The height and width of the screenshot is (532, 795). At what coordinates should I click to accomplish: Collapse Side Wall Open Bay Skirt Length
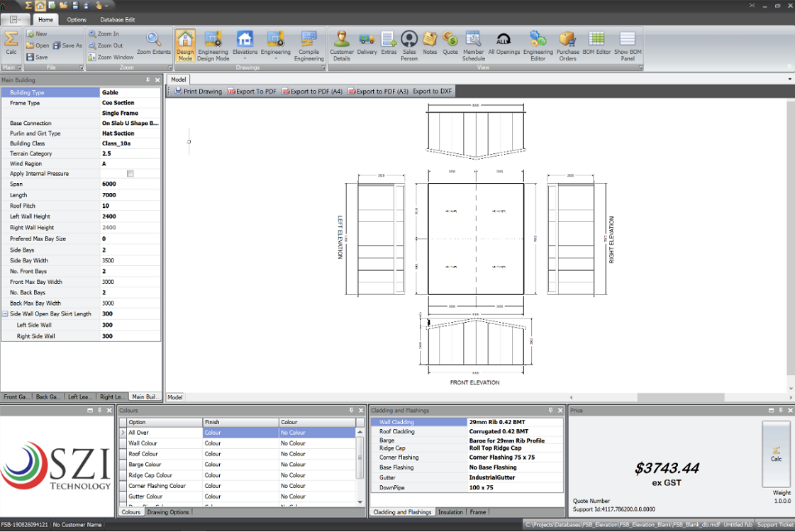click(5, 314)
